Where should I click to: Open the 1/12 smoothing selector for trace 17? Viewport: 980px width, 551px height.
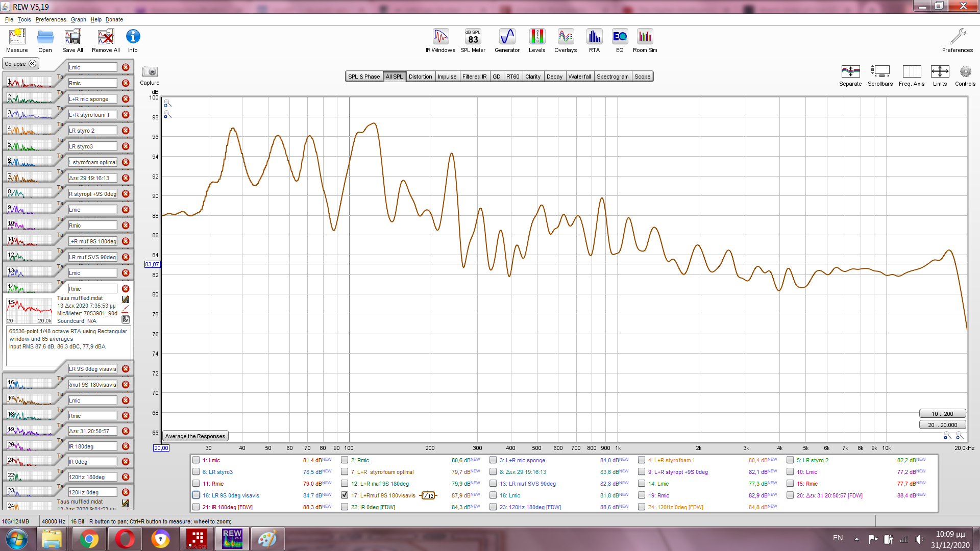[428, 495]
